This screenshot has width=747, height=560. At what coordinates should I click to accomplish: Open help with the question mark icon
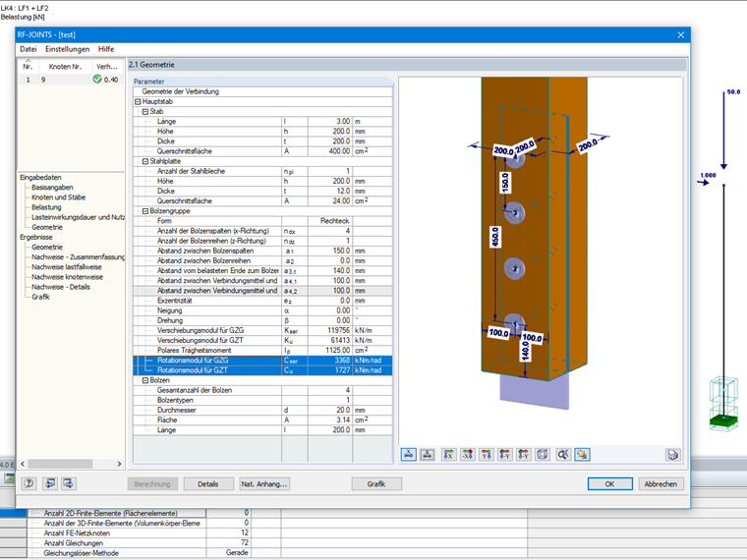(x=29, y=483)
